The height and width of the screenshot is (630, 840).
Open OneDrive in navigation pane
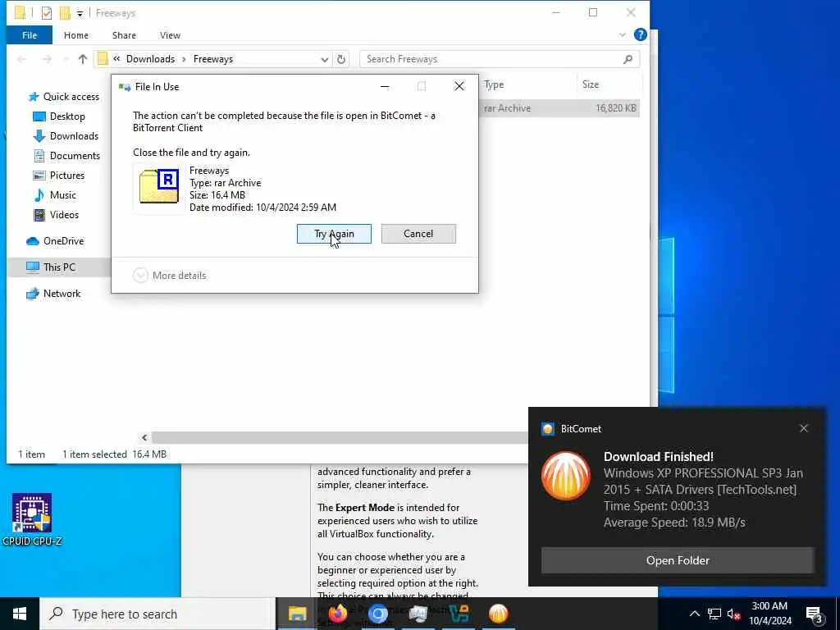pyautogui.click(x=55, y=241)
